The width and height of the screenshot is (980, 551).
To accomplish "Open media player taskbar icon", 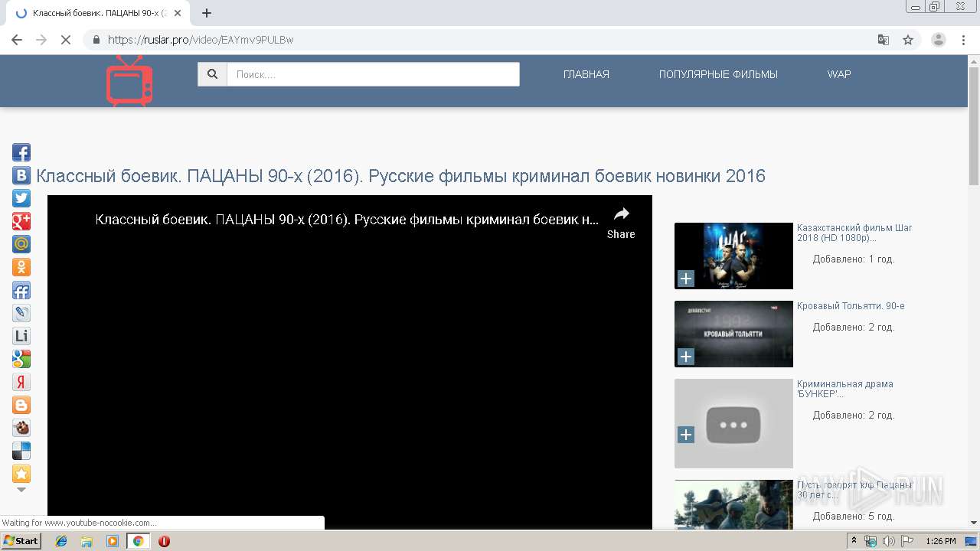I will 113,541.
